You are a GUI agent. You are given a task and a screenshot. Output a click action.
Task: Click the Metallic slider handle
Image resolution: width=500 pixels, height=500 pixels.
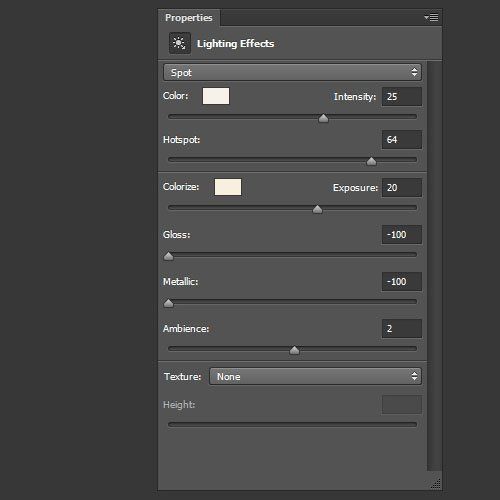tap(169, 303)
